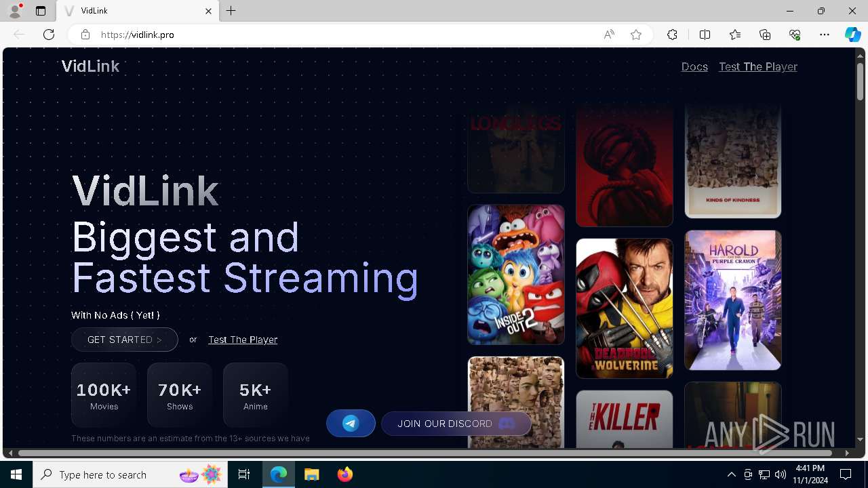Open Collections icon
This screenshot has width=868, height=488.
765,35
